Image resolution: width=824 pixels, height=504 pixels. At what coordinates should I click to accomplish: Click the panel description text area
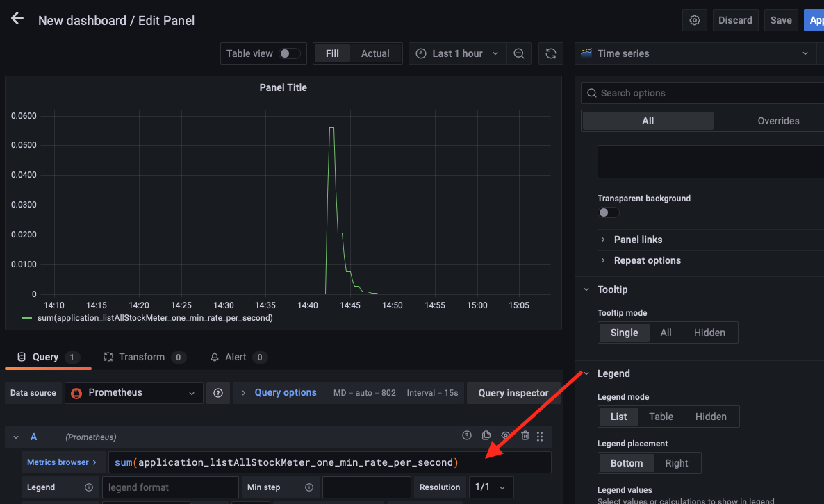(x=711, y=162)
